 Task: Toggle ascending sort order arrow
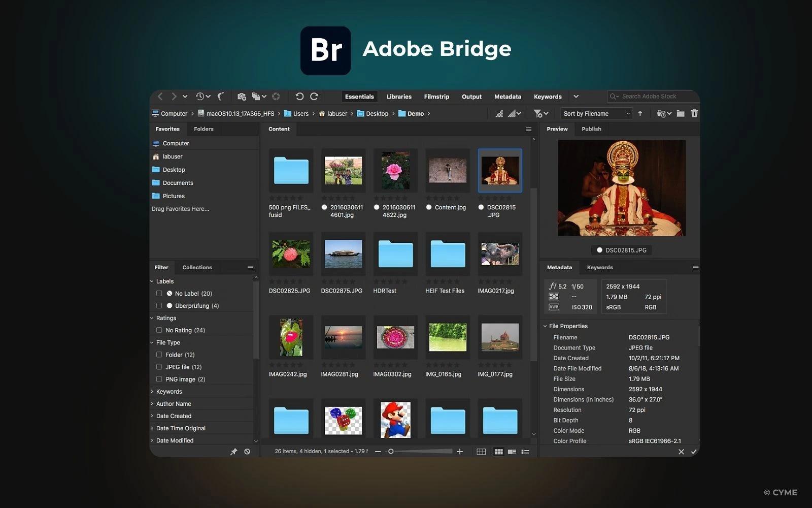click(640, 114)
